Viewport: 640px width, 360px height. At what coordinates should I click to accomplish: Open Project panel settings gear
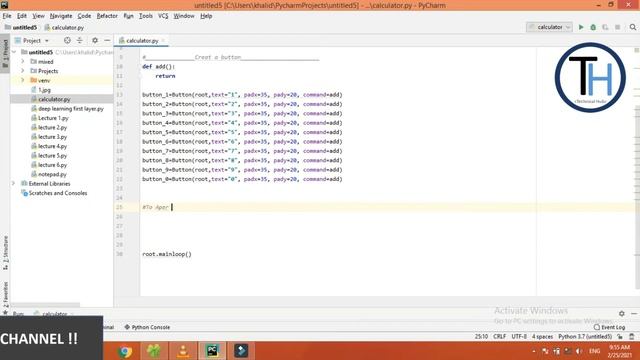coord(95,40)
